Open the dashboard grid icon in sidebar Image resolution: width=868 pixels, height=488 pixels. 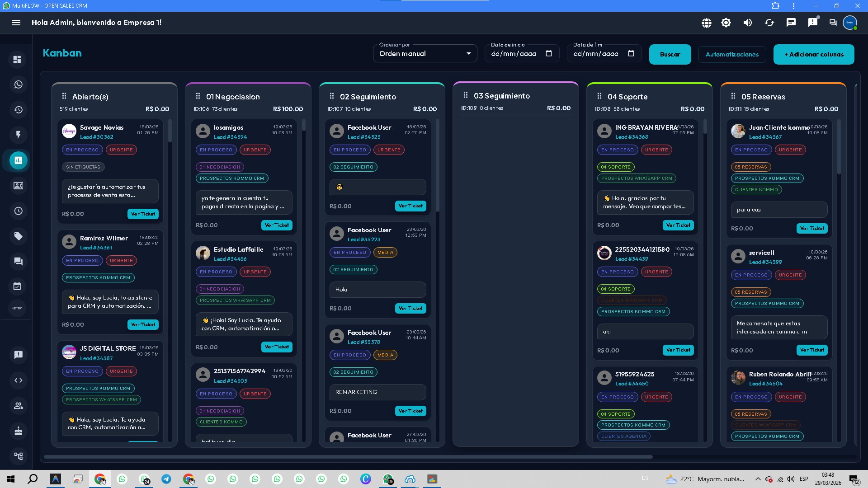click(x=17, y=60)
